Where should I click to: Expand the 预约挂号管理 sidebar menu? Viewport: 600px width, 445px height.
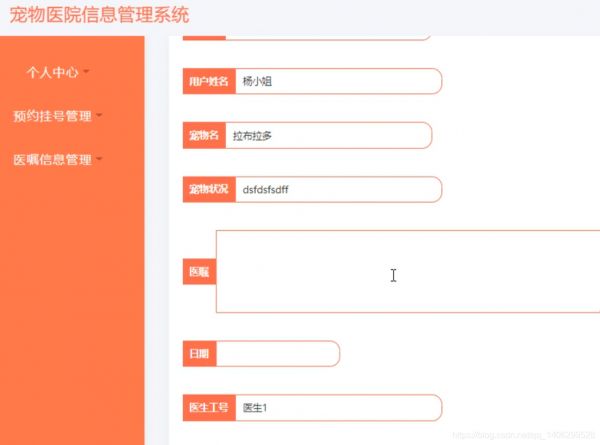tap(57, 116)
